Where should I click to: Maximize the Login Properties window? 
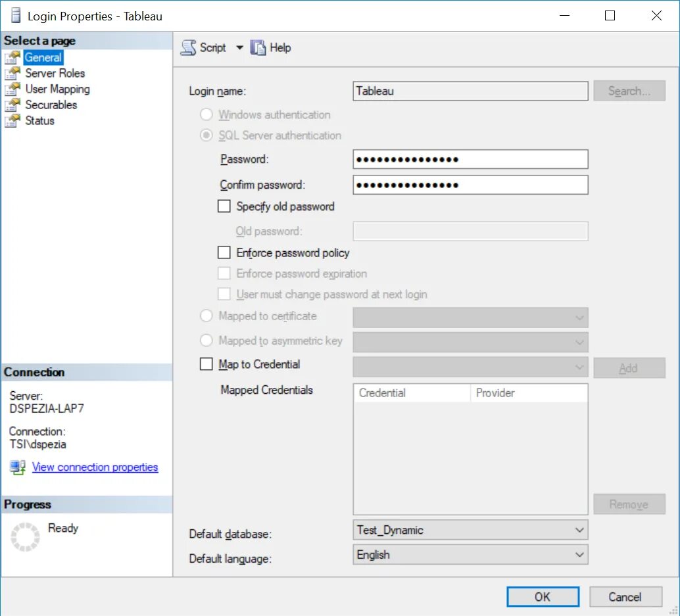coord(610,16)
